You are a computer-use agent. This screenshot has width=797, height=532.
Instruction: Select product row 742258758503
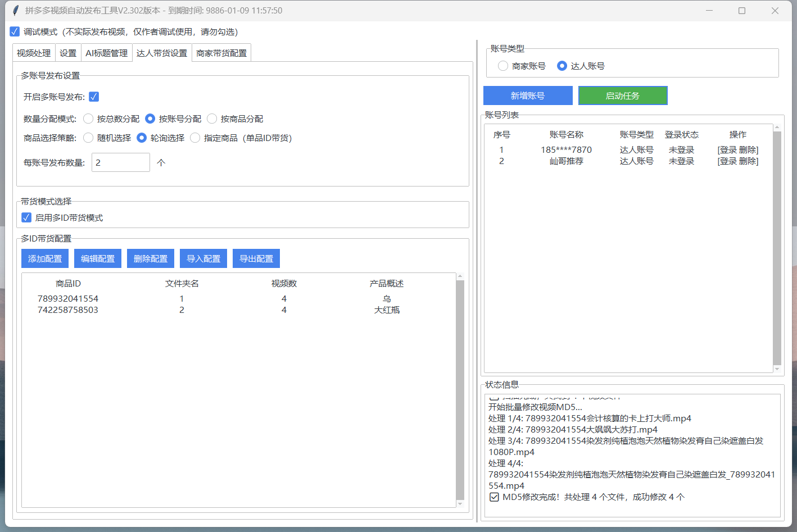[x=239, y=310]
